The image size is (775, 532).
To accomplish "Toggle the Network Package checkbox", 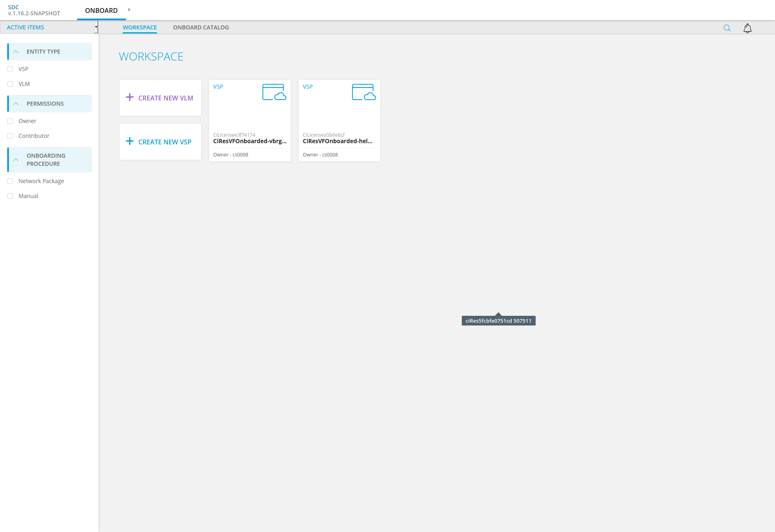I will (10, 181).
